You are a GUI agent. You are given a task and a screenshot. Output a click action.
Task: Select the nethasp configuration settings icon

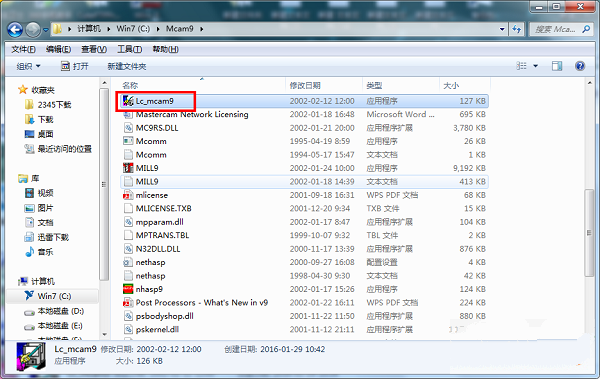pyautogui.click(x=128, y=262)
